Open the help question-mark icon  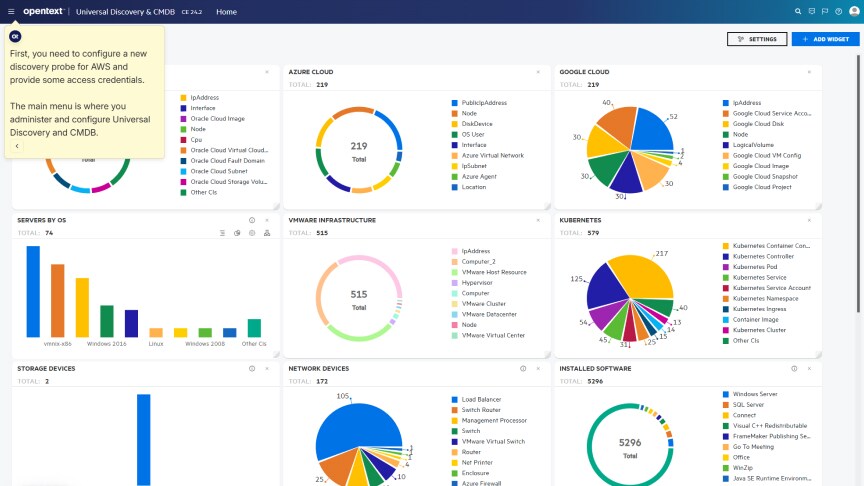pos(839,12)
